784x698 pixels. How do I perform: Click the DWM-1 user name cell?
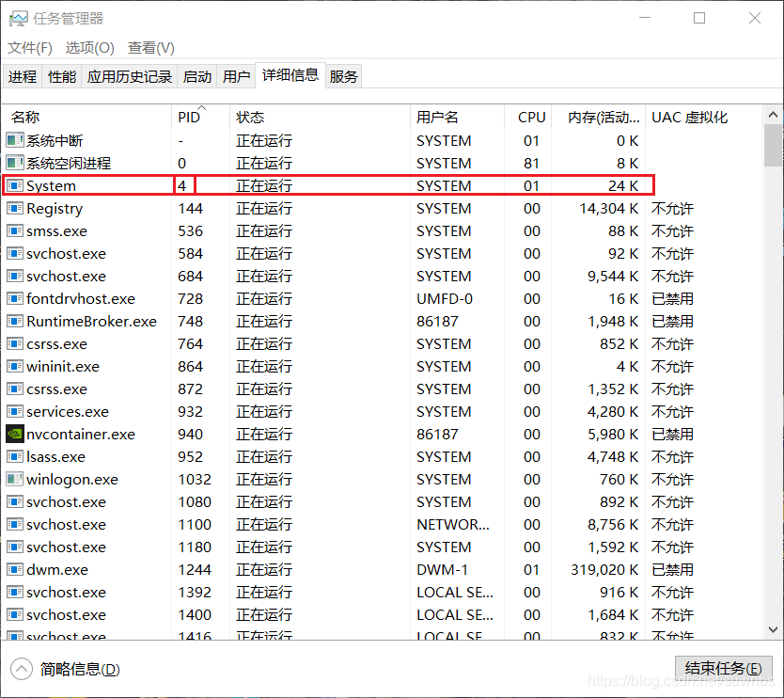[442, 569]
